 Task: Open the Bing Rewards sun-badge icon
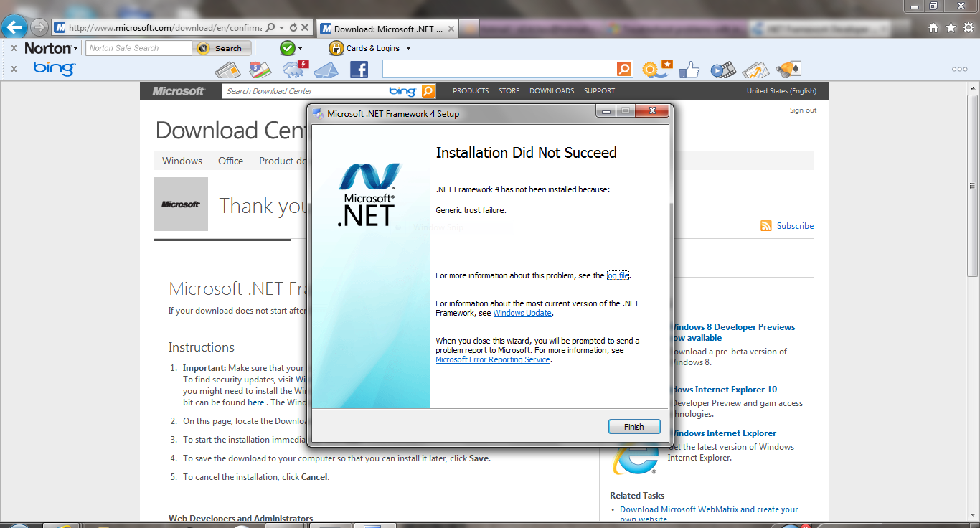pyautogui.click(x=656, y=70)
